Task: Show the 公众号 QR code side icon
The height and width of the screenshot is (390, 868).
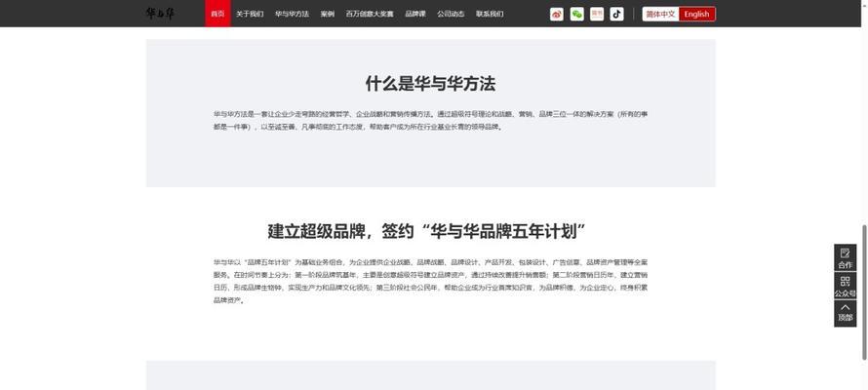Action: pyautogui.click(x=845, y=286)
